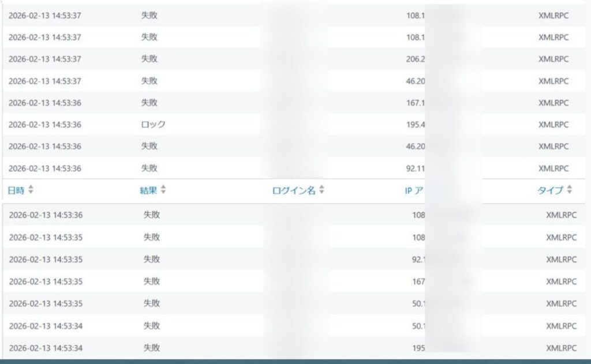The height and width of the screenshot is (364, 591).
Task: Click the timestamp in the ロック row
Action: (44, 125)
